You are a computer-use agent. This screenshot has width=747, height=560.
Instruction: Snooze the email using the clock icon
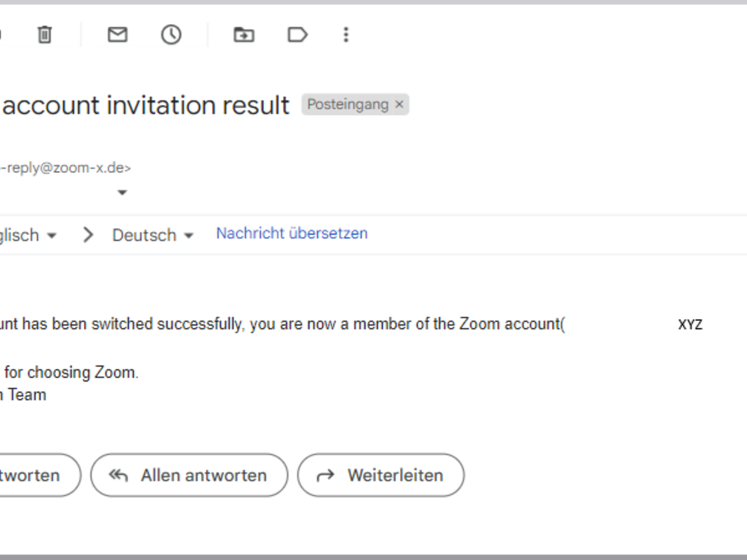tap(171, 34)
